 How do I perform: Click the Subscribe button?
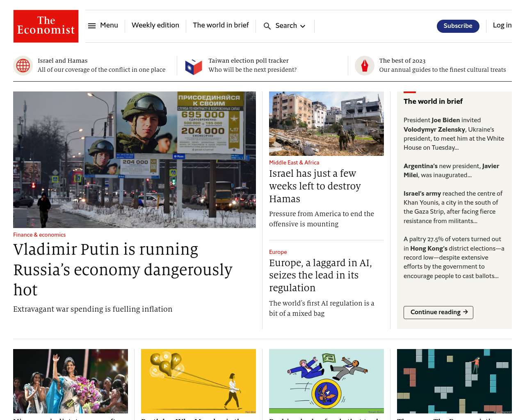click(x=458, y=26)
